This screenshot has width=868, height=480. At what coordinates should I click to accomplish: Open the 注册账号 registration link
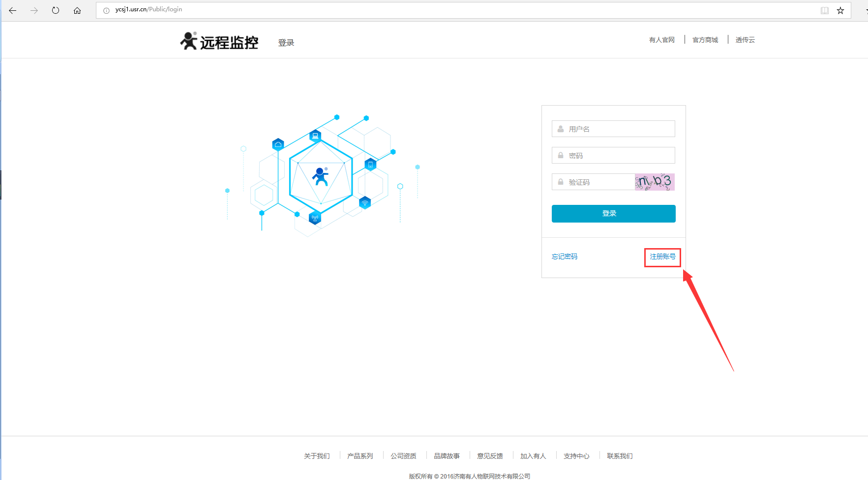[x=662, y=256]
